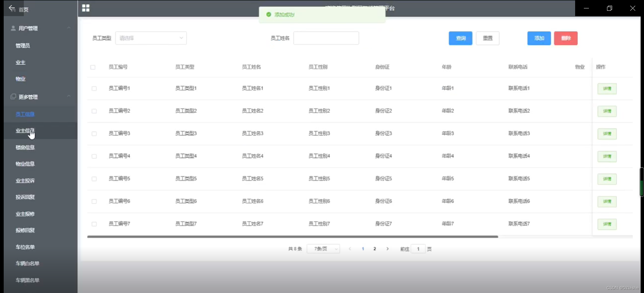The width and height of the screenshot is (644, 293).
Task: Open 车辆黑名单 in the sidebar
Action: (x=27, y=280)
